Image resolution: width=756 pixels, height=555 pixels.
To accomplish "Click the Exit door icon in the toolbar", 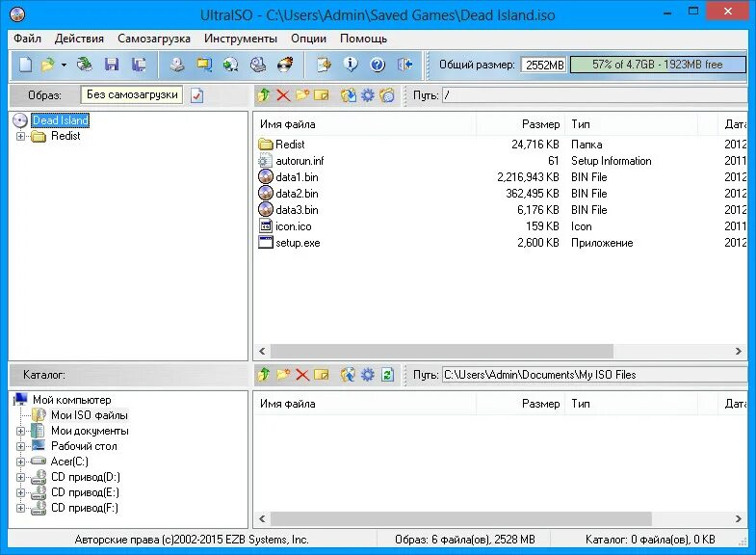I will [x=405, y=65].
